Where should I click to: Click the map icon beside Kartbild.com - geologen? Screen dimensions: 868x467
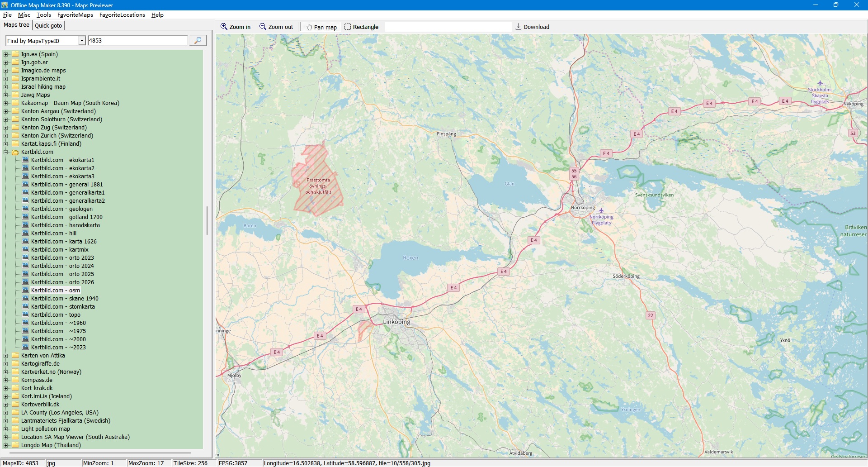[25, 209]
